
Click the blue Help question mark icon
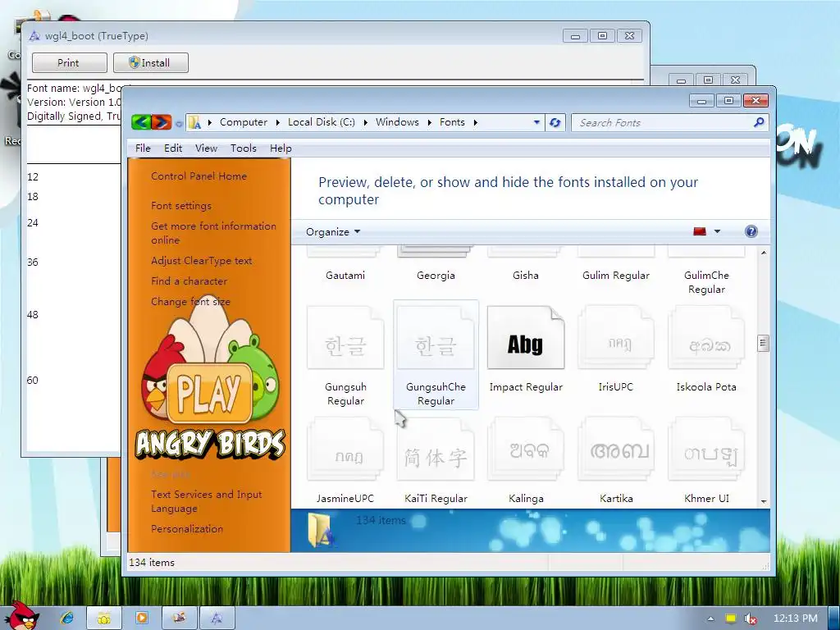(751, 231)
